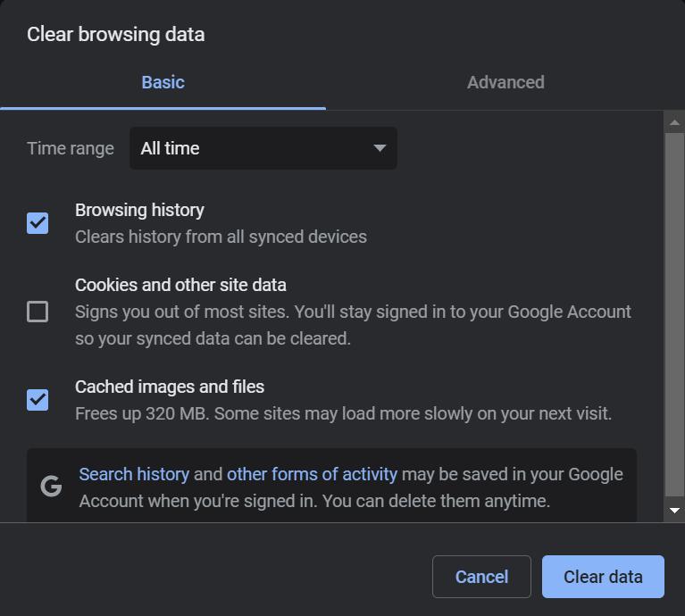Click the caret arrow beside All time
This screenshot has width=685, height=616.
[x=380, y=148]
